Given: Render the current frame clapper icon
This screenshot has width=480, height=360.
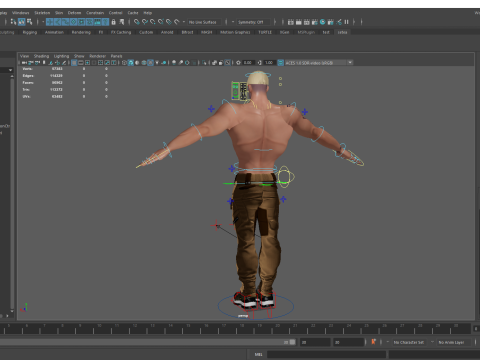Looking at the screenshot, I should pos(299,22).
